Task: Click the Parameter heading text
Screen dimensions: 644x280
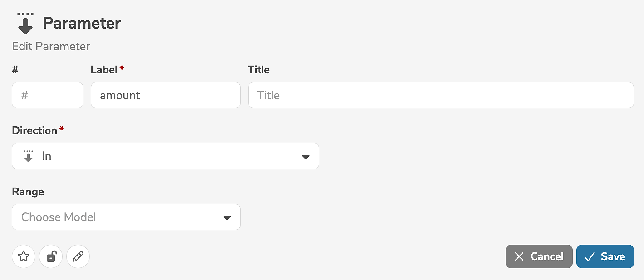Action: (82, 23)
